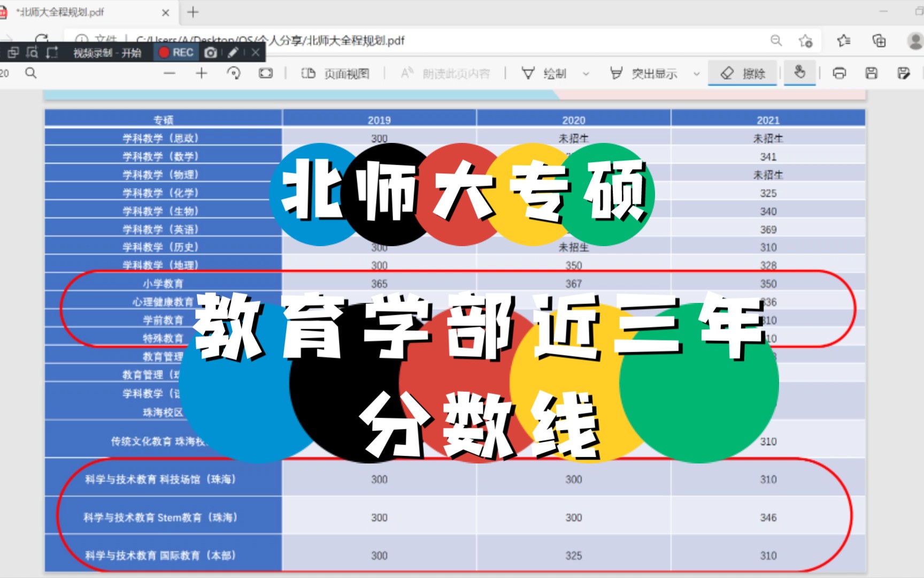
Task: Select the 学科教学（思政）row label
Action: (x=161, y=138)
